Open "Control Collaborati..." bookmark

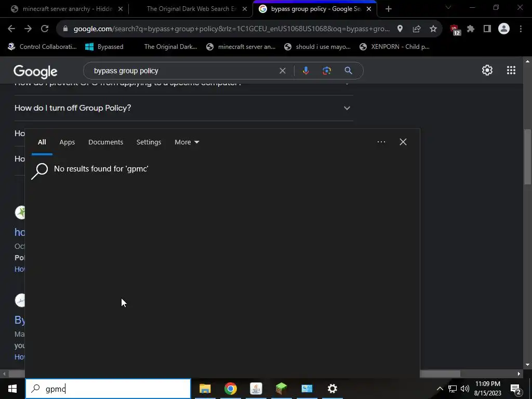tap(43, 47)
